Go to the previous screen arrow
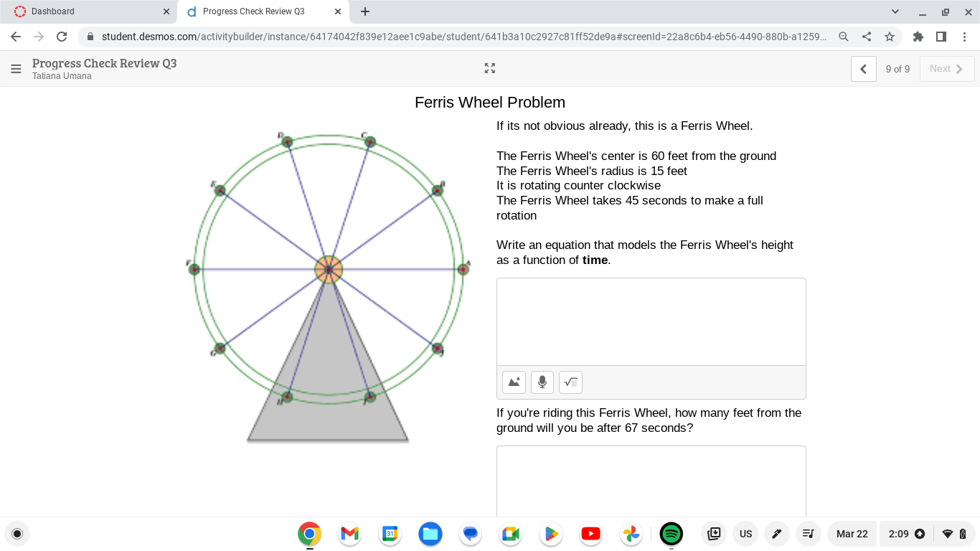 click(x=864, y=69)
